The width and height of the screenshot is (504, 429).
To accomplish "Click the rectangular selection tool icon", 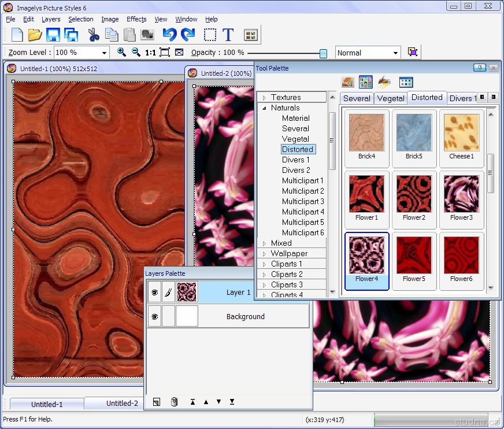I will 210,35.
